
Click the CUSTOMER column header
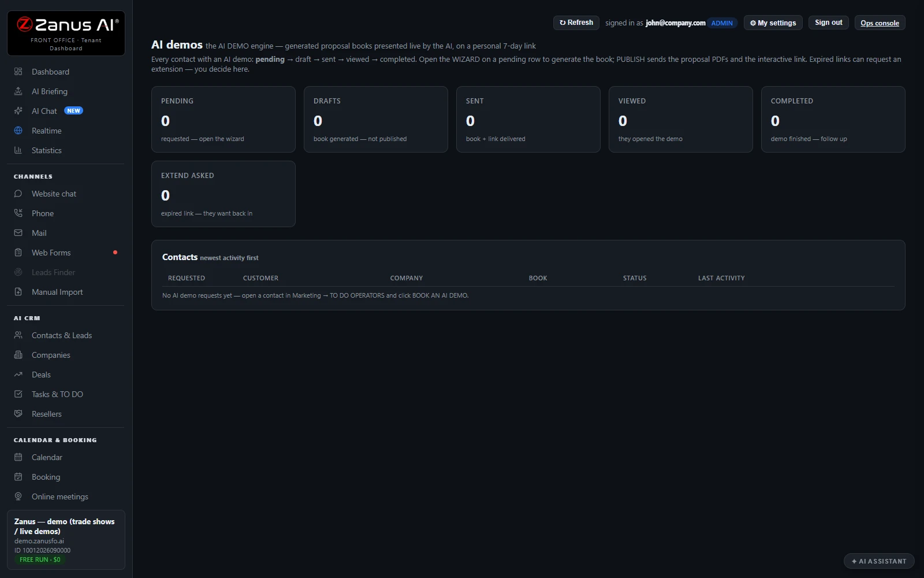coord(260,278)
